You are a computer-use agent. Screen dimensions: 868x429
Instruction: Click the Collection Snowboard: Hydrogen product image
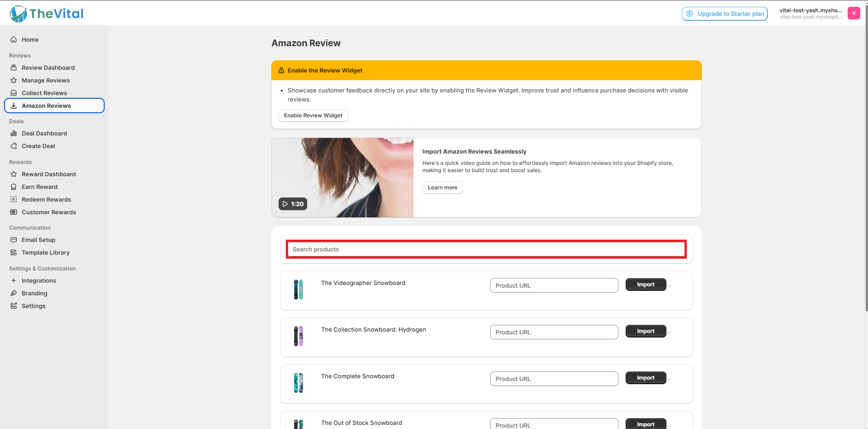pyautogui.click(x=299, y=336)
